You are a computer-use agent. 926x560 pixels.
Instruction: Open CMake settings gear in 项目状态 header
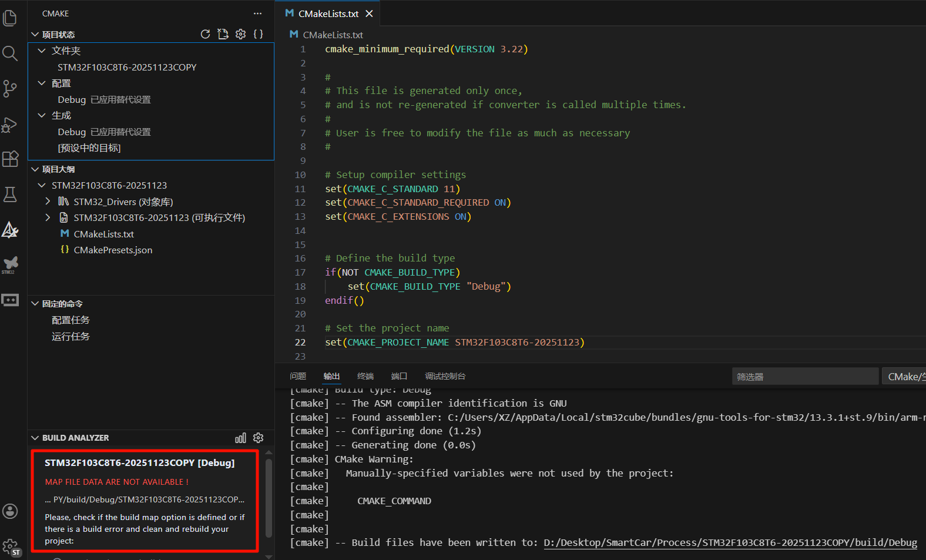240,34
